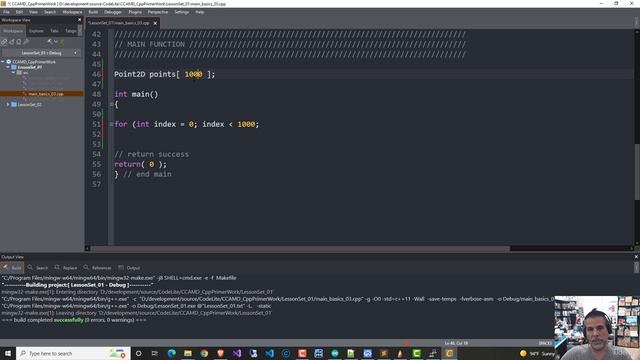Switch to Replace tab in Output View

(x=66, y=268)
